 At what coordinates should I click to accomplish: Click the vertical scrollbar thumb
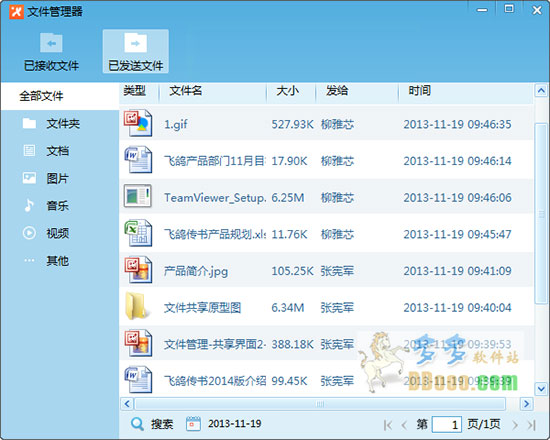point(541,213)
